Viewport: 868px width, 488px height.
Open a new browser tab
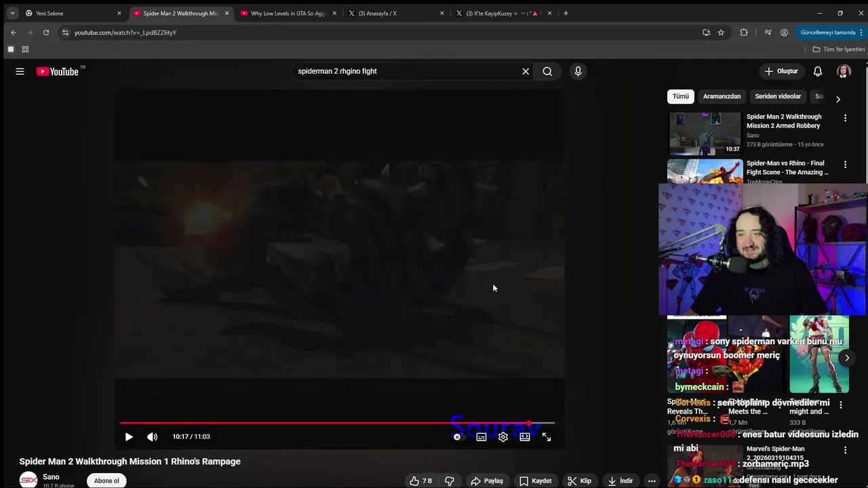[566, 13]
